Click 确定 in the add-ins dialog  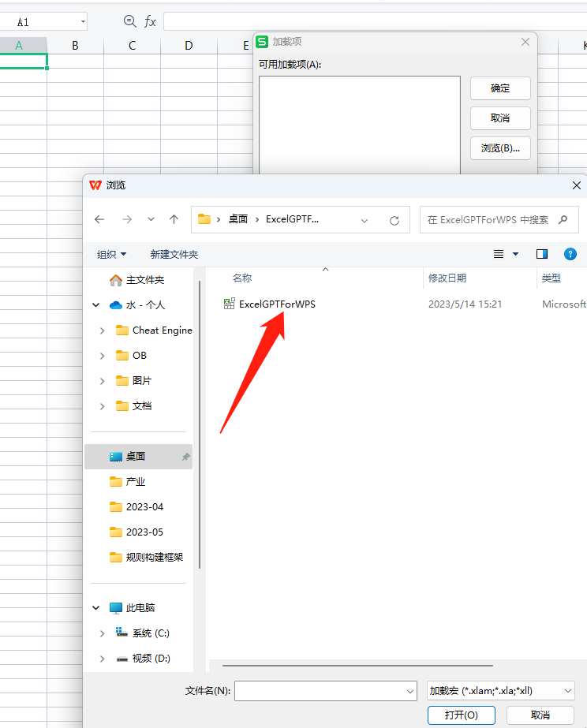tap(500, 88)
